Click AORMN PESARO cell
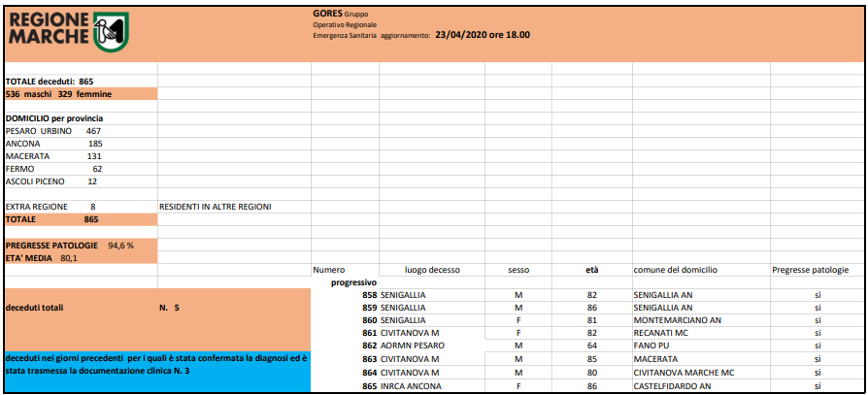The height and width of the screenshot is (395, 868). (413, 346)
